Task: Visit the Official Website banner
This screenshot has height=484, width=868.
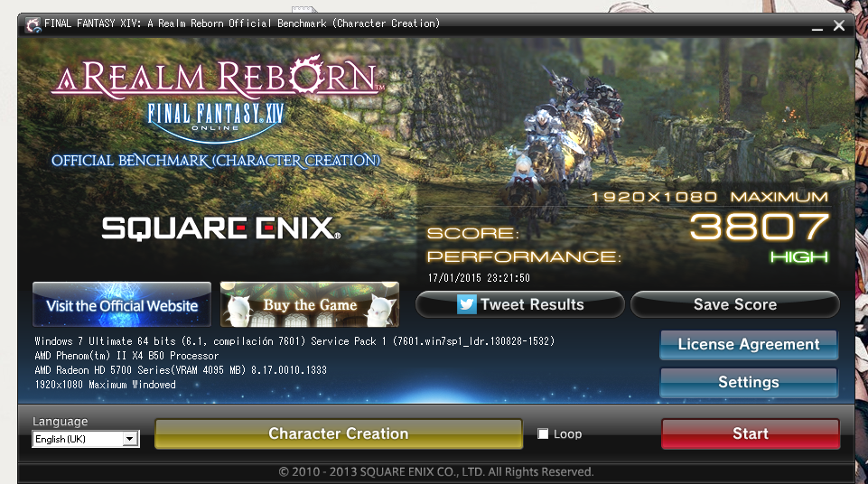Action: [122, 305]
